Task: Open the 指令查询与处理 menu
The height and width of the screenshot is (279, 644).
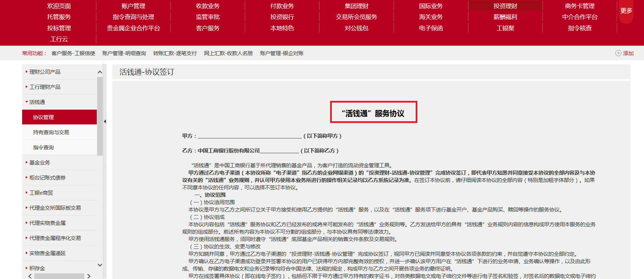Action: point(133,17)
